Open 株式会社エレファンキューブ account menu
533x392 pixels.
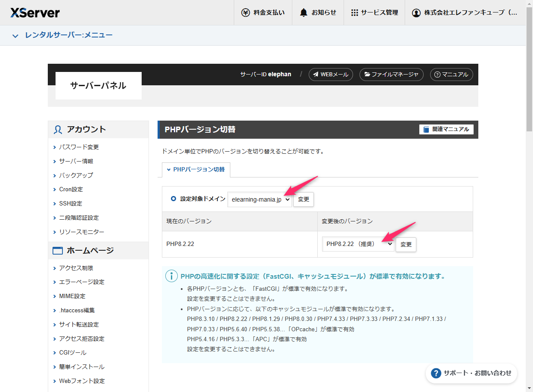[x=465, y=12]
